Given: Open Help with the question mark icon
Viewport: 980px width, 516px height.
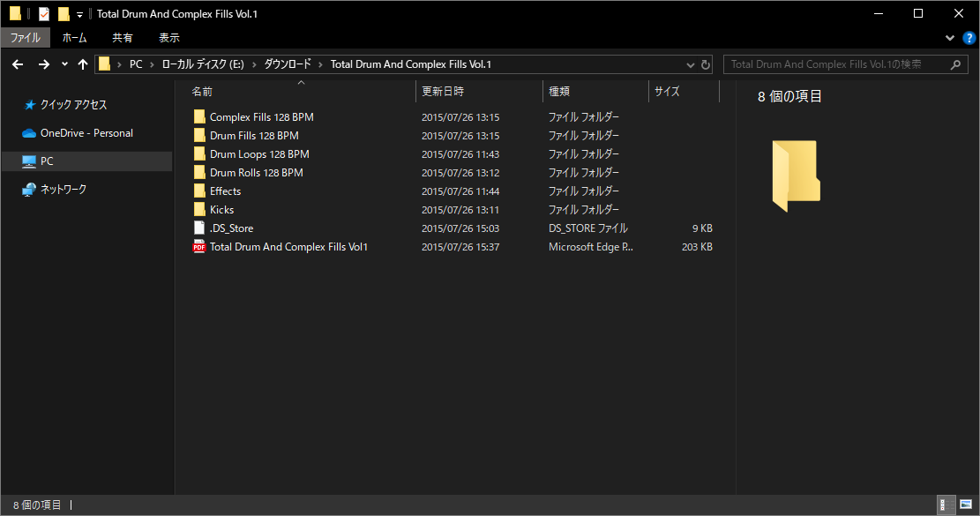Looking at the screenshot, I should (x=969, y=38).
